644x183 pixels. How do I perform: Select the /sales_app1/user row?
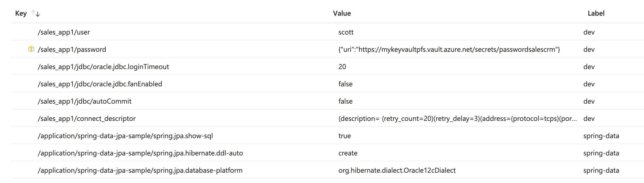click(63, 32)
